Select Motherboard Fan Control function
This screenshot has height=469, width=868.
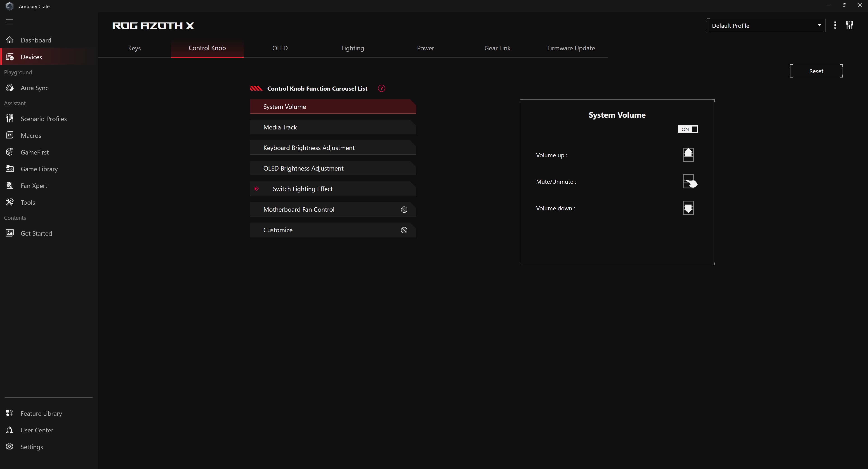(333, 209)
